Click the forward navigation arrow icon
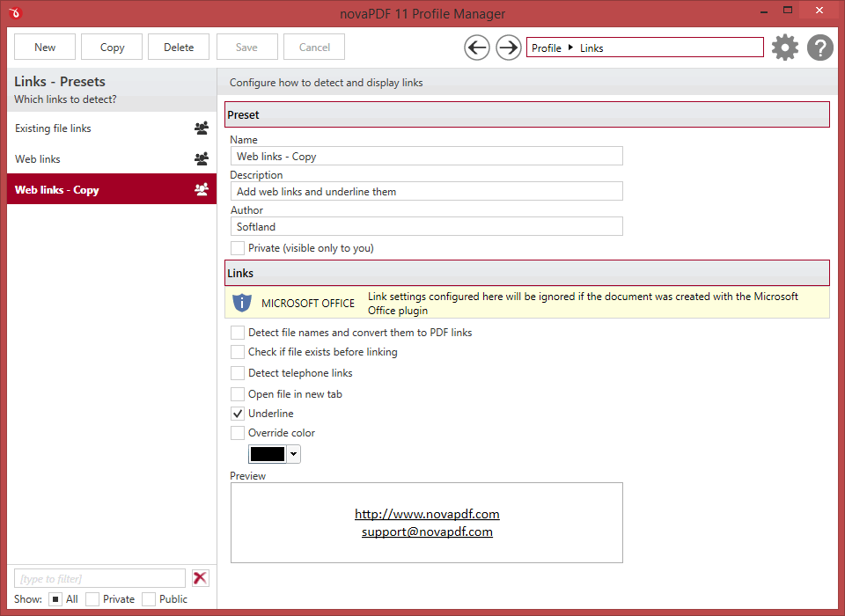 (x=509, y=48)
